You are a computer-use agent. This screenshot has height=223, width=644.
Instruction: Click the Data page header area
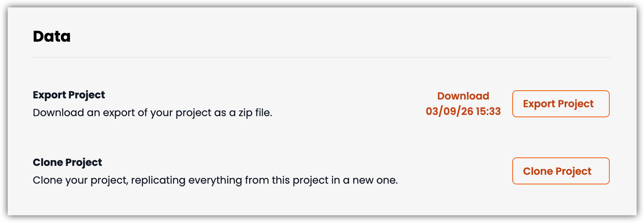[52, 36]
